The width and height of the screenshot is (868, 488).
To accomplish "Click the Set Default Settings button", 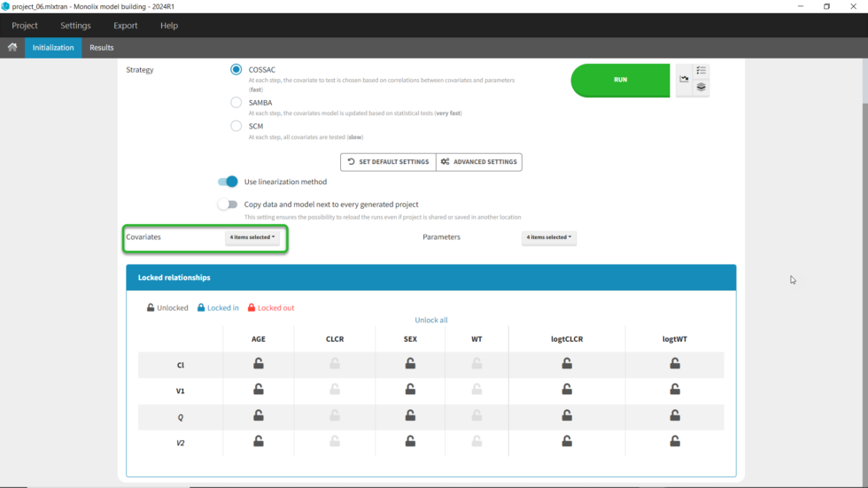I will (x=388, y=162).
